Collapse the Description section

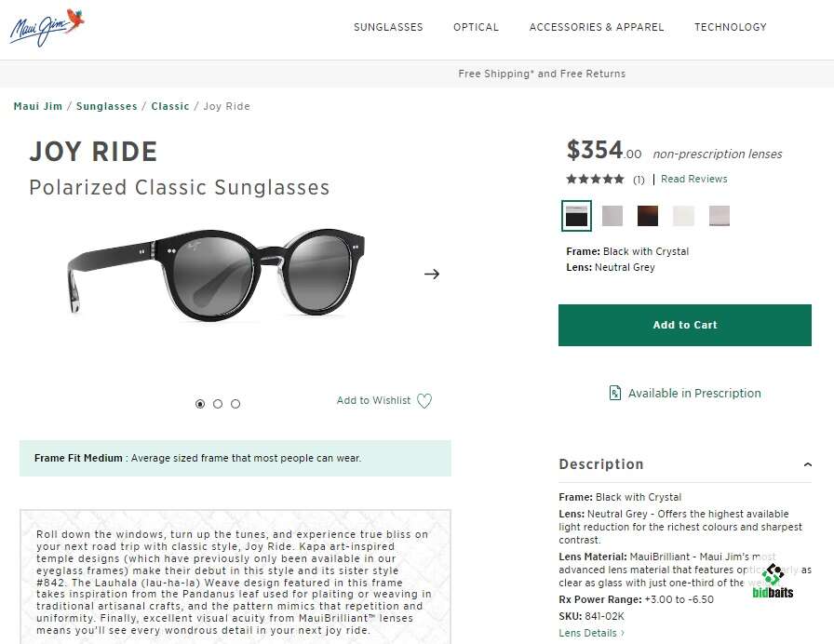pos(807,464)
